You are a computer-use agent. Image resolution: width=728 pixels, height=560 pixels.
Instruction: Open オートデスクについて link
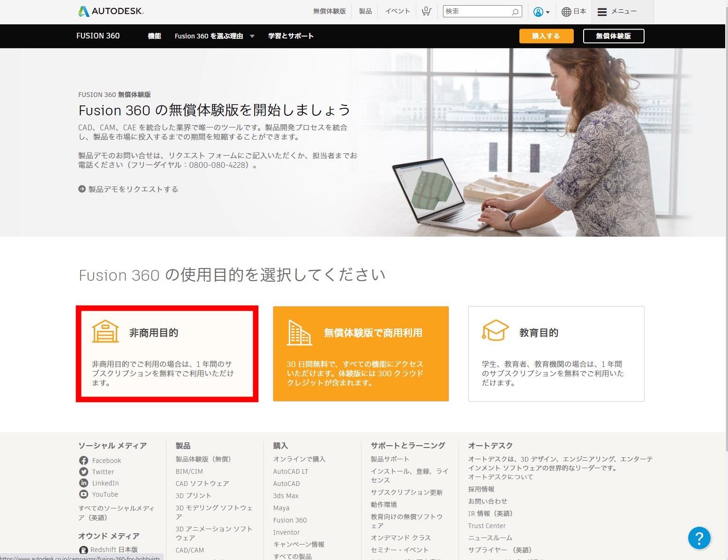501,477
